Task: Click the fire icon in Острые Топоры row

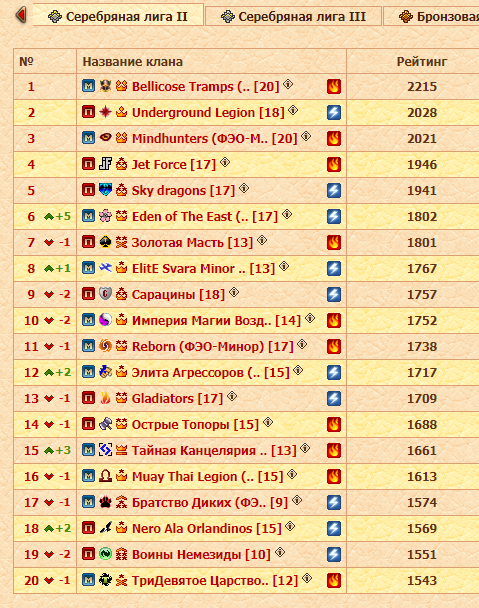Action: (334, 425)
